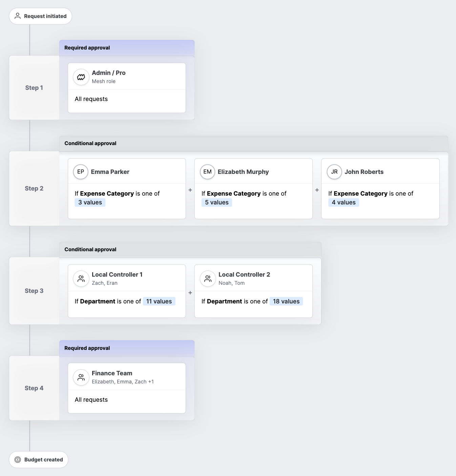This screenshot has width=456, height=476.
Task: Open the Finance Team All requests card
Action: (127, 388)
